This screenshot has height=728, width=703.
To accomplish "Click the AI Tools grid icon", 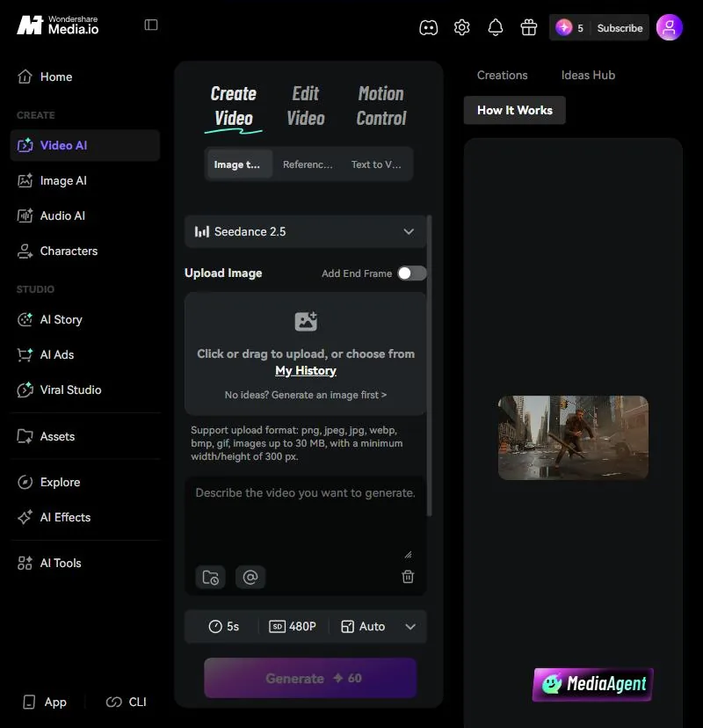I will coord(25,564).
